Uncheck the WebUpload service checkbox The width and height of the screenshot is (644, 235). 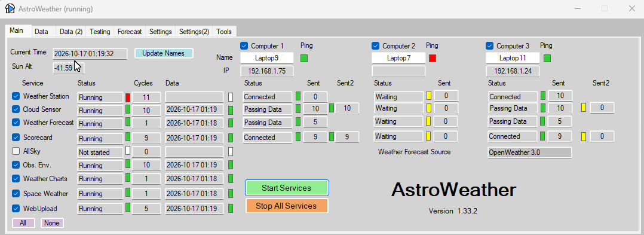(16, 208)
